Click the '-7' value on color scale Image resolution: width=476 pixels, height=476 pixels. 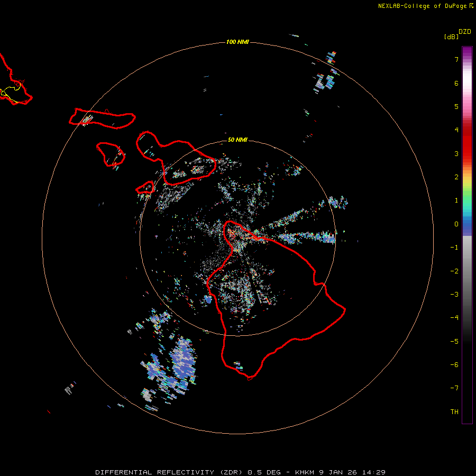tap(454, 388)
